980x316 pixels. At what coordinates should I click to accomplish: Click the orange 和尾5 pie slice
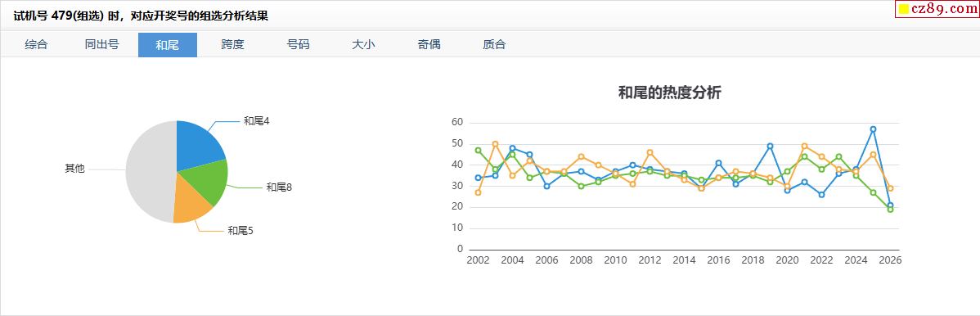[x=190, y=201]
